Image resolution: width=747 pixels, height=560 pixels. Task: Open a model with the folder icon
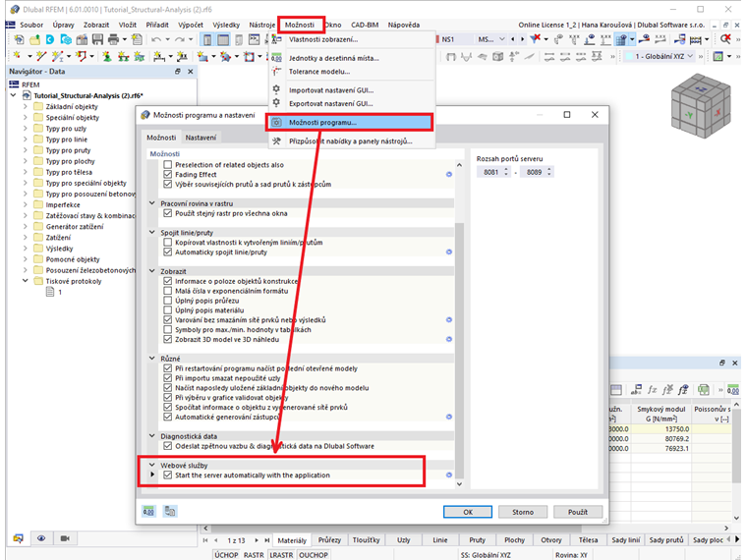coord(34,39)
